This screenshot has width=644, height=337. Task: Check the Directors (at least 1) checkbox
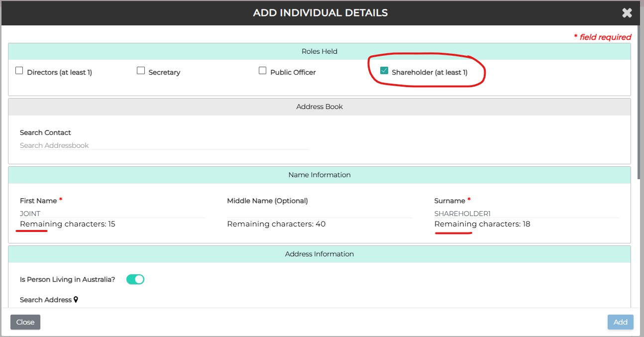pyautogui.click(x=19, y=71)
